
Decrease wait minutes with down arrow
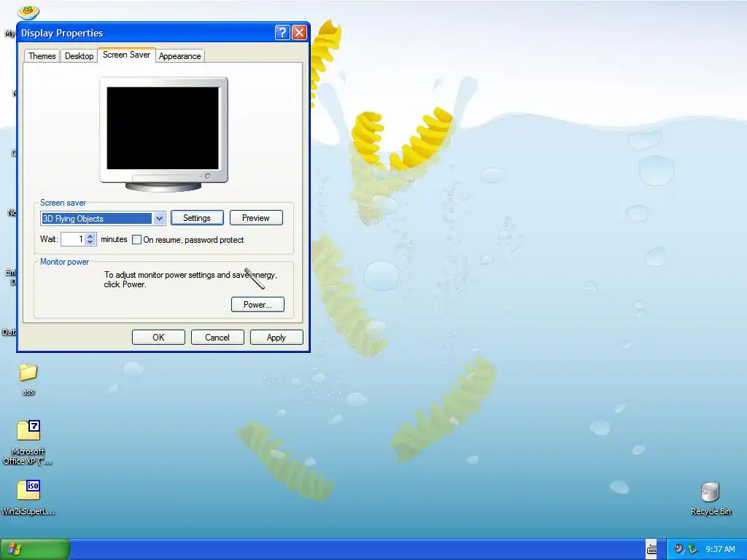click(90, 242)
